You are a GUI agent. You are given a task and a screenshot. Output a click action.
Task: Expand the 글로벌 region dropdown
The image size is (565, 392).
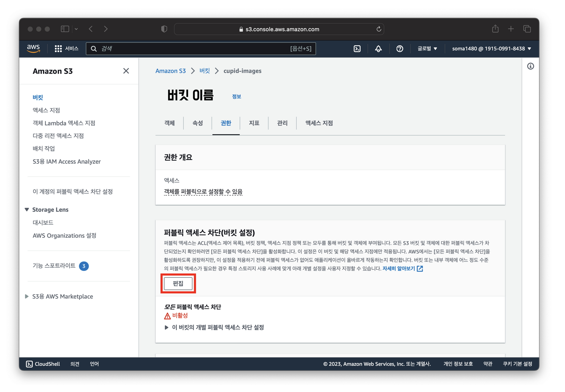tap(427, 49)
